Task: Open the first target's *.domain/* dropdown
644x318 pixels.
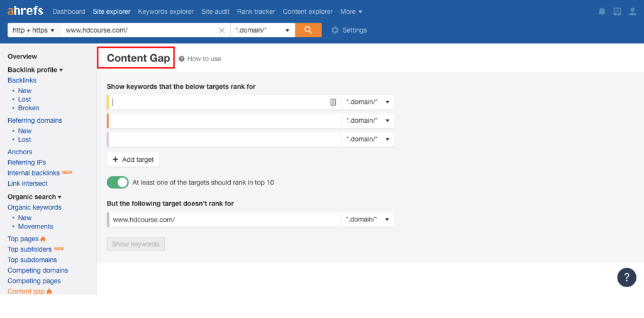Action: [367, 102]
